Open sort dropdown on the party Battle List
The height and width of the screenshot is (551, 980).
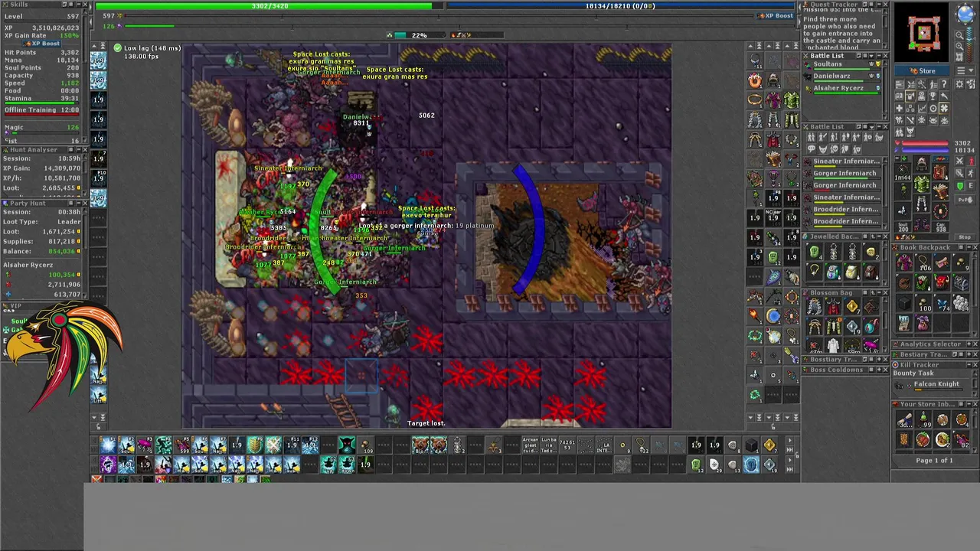click(x=871, y=56)
